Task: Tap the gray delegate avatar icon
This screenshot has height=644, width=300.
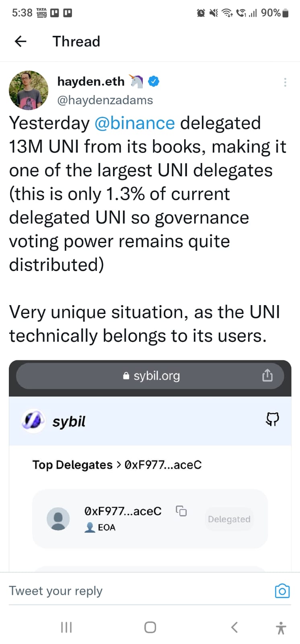Action: (58, 519)
